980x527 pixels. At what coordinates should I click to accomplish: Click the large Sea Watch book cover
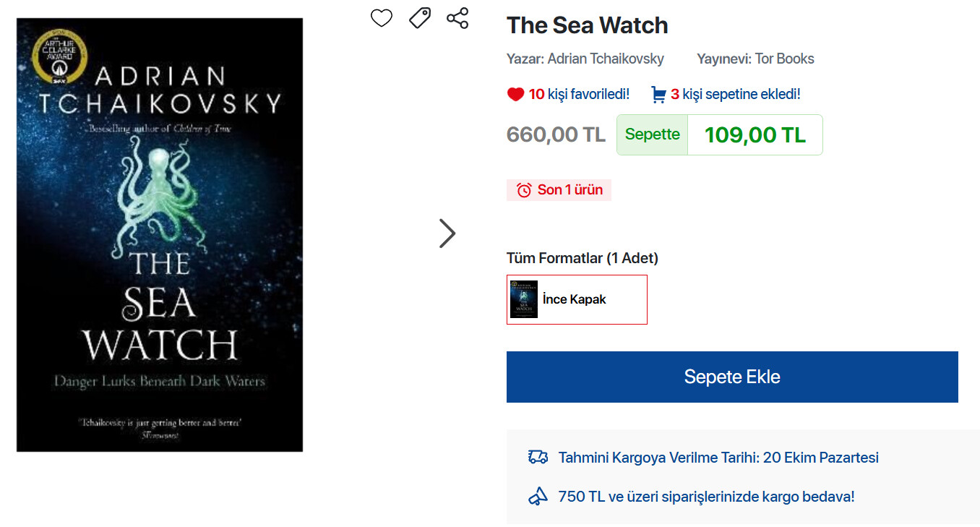point(160,235)
